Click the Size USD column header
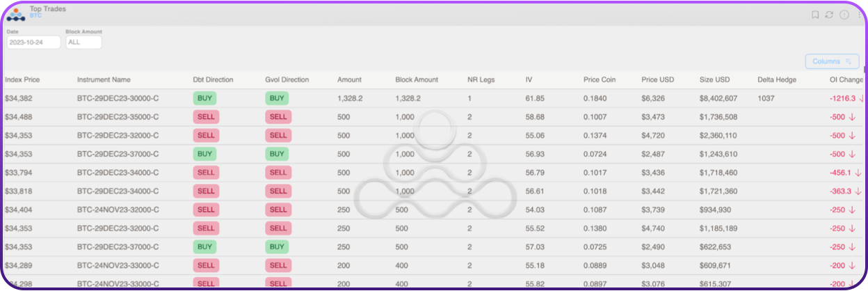 [714, 79]
